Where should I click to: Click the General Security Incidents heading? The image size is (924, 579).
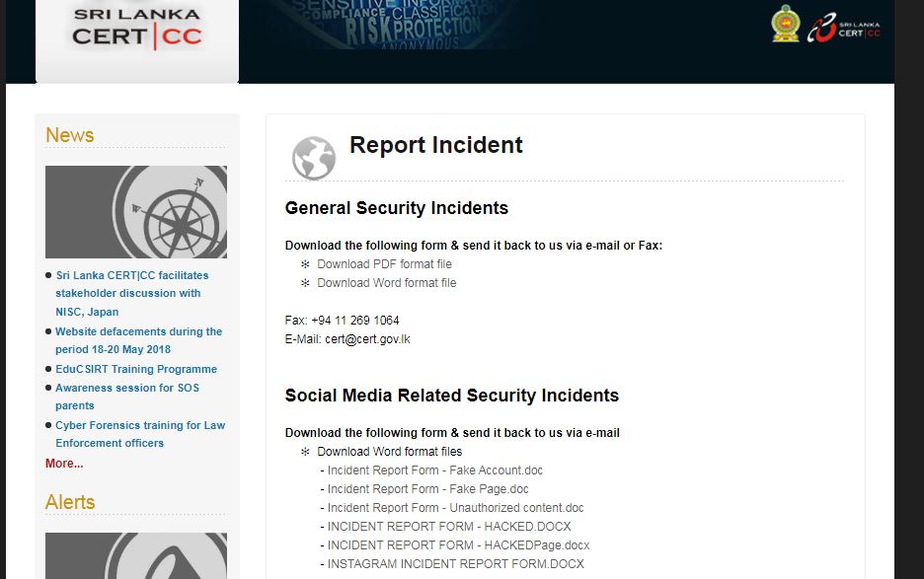(x=397, y=208)
